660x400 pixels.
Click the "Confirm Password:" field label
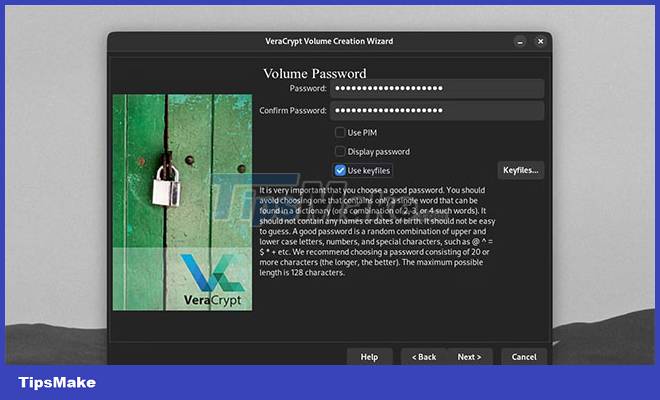tap(293, 110)
